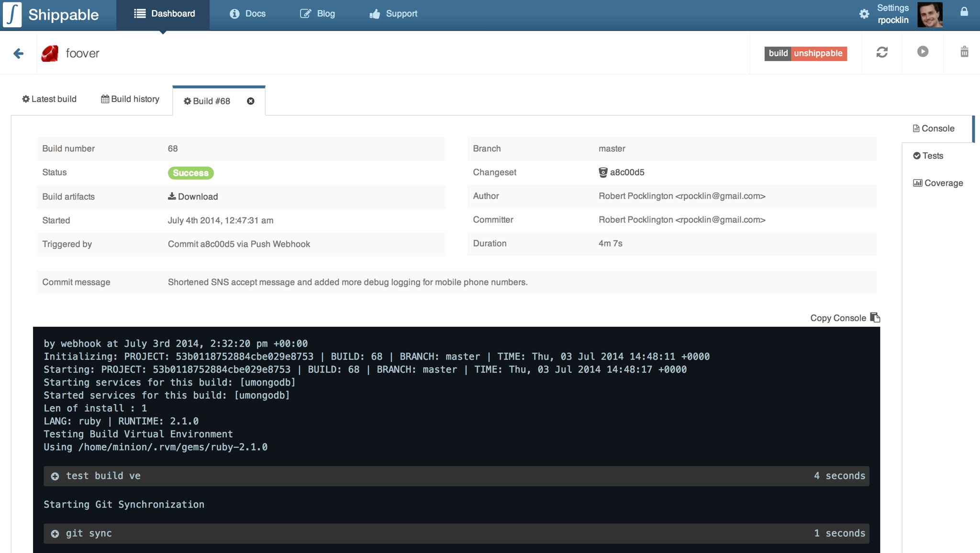Open changeset a8c00d5 link
980x553 pixels.
pyautogui.click(x=622, y=172)
